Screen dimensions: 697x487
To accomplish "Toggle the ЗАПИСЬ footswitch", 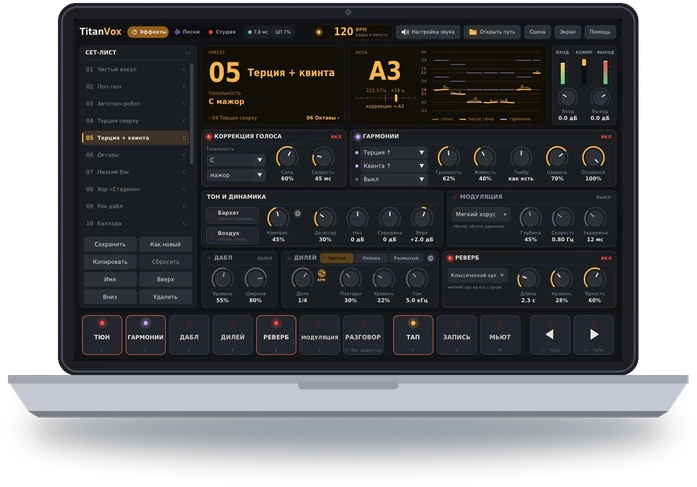I will point(457,335).
